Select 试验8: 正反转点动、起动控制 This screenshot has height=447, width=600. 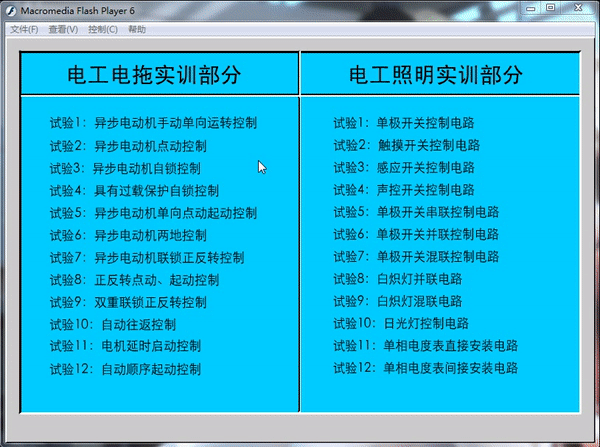click(134, 280)
